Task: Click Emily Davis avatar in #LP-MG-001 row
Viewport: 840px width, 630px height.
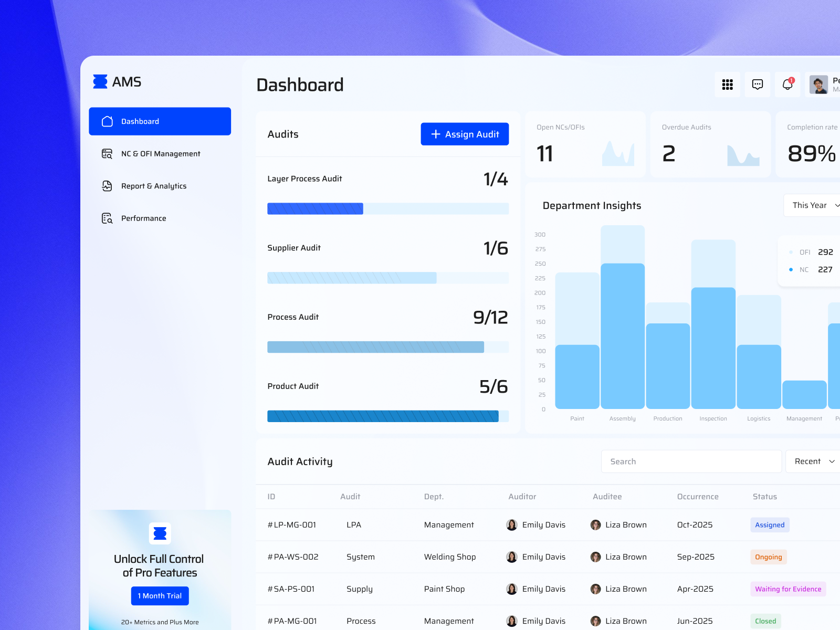Action: point(512,525)
